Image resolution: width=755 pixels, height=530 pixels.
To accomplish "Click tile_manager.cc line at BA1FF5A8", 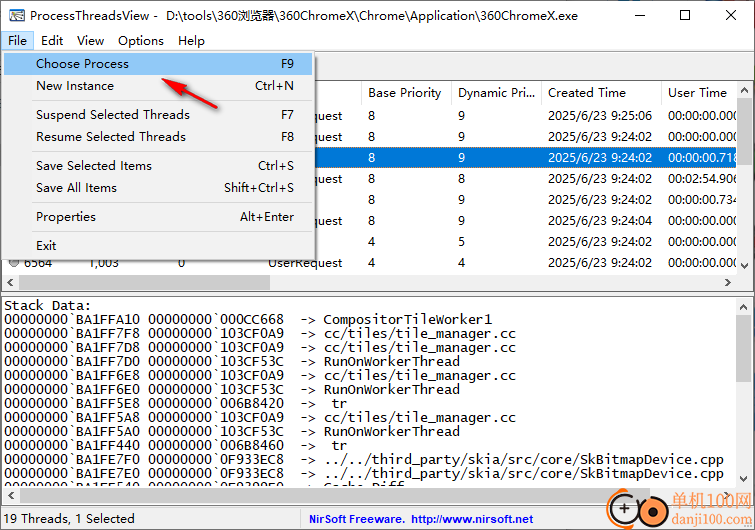I will [x=260, y=417].
